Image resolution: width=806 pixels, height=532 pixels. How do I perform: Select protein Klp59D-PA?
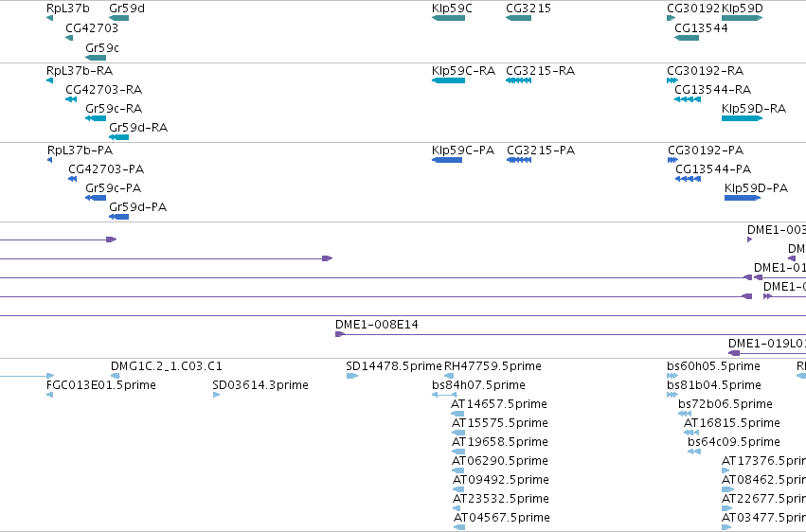743,198
